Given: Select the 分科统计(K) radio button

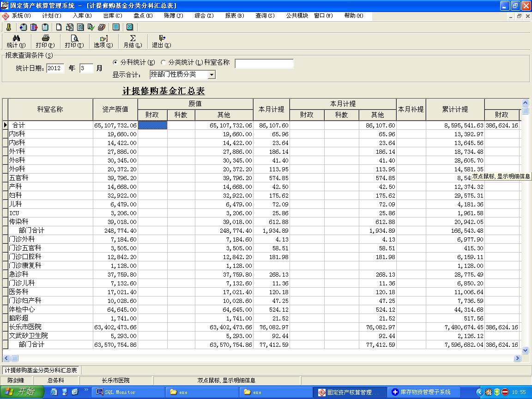Looking at the screenshot, I should 115,62.
